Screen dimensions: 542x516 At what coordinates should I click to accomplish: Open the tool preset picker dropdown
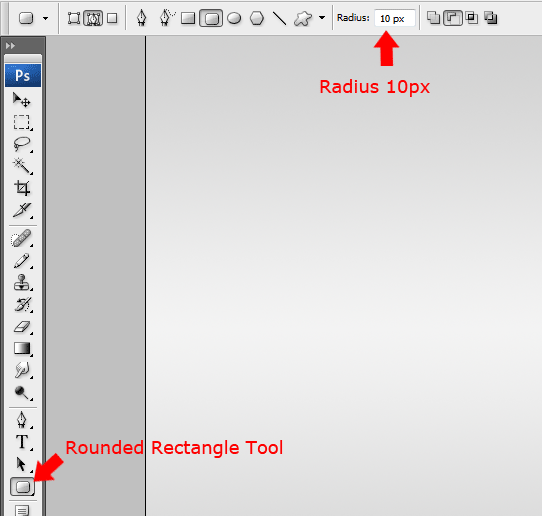coord(46,18)
